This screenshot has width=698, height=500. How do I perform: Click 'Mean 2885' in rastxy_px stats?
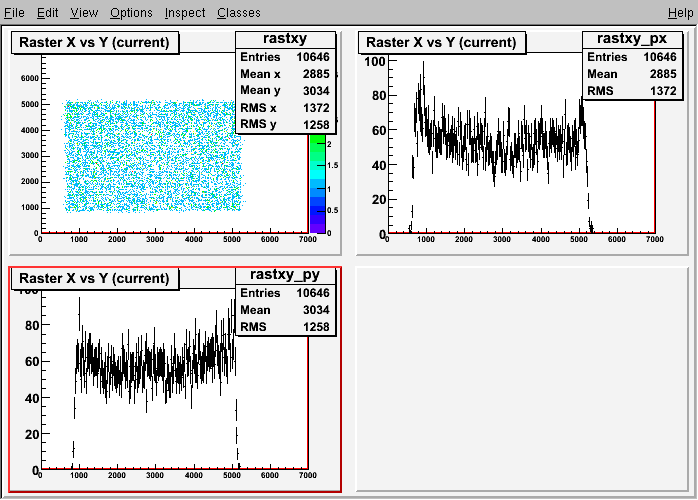(632, 74)
